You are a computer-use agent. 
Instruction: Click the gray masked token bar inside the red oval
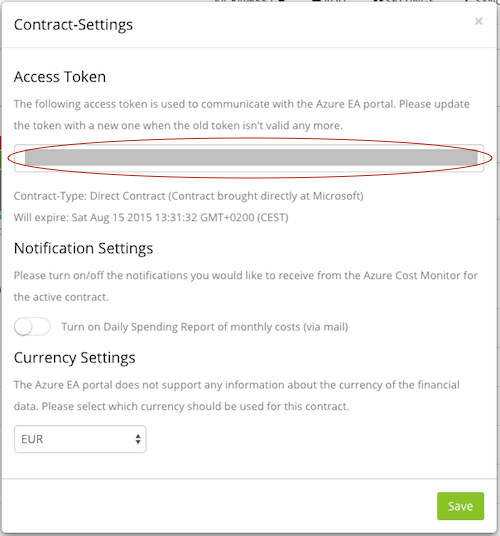click(251, 158)
